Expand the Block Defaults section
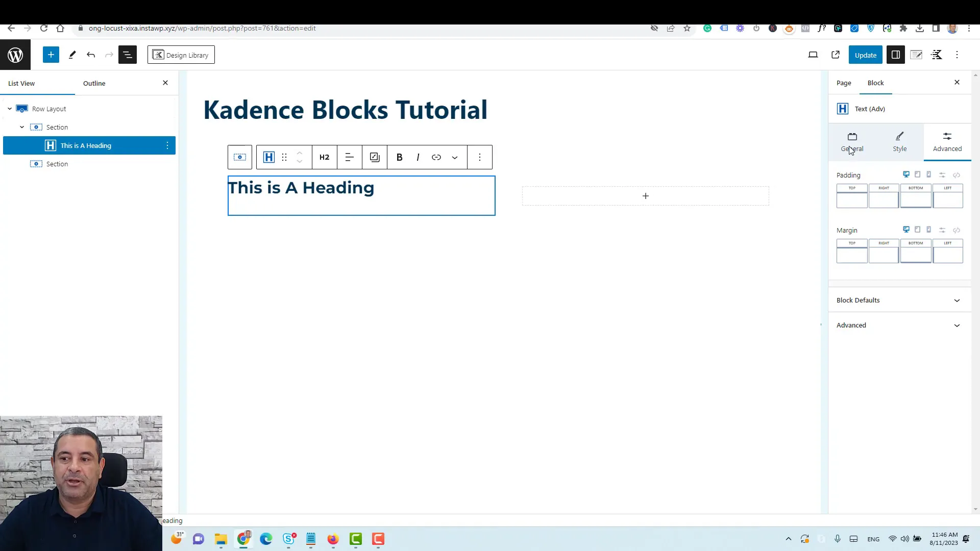This screenshot has height=551, width=980. coord(899,300)
